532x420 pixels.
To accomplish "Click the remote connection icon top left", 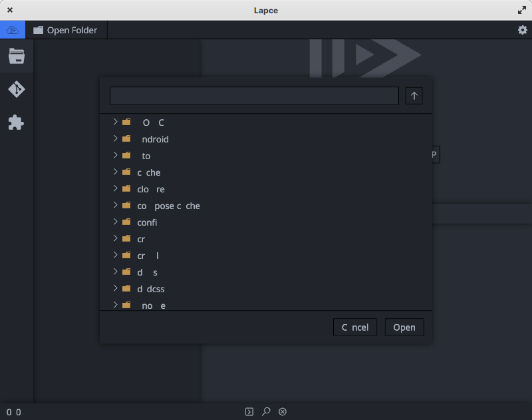I will point(12,29).
